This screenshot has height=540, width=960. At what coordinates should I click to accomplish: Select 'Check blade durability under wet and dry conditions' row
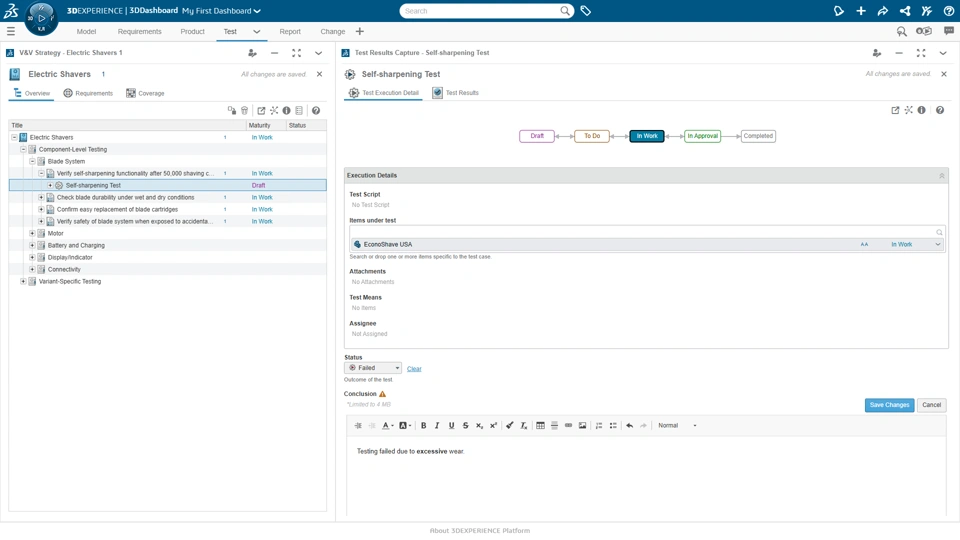(x=167, y=197)
